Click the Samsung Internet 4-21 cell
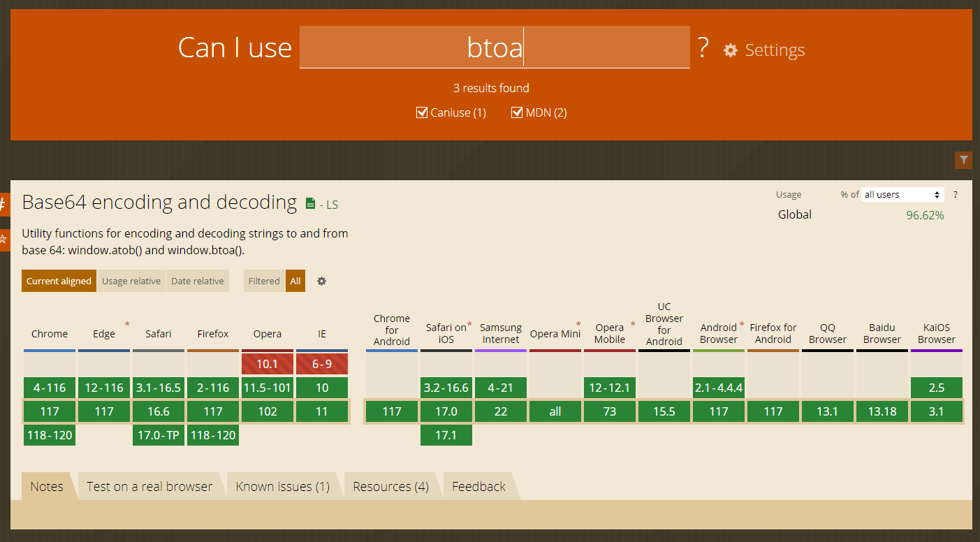This screenshot has height=542, width=980. [x=501, y=388]
